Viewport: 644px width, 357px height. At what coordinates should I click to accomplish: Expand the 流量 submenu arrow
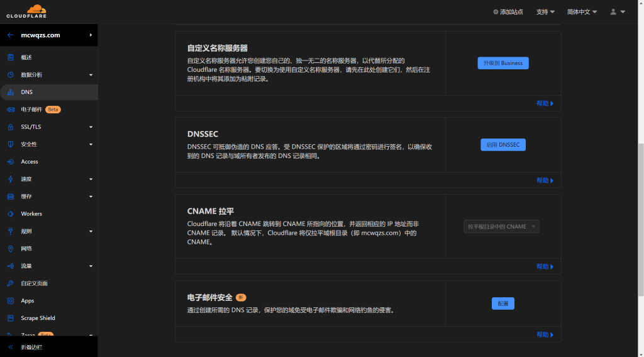point(91,266)
